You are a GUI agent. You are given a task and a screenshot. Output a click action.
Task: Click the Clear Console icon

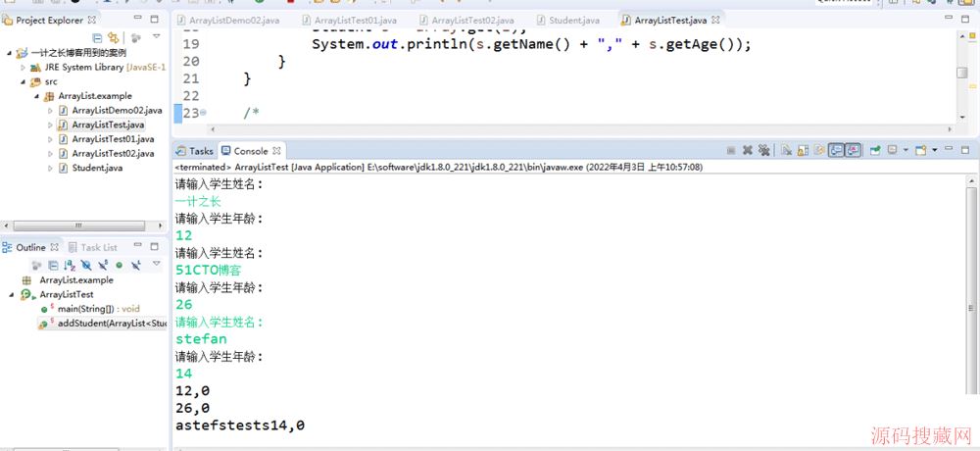pos(787,151)
